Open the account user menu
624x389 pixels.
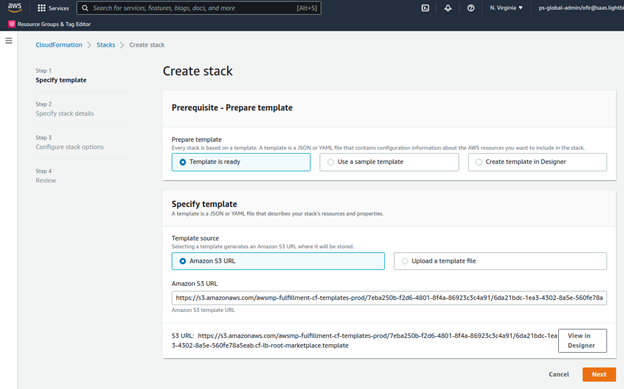point(581,8)
